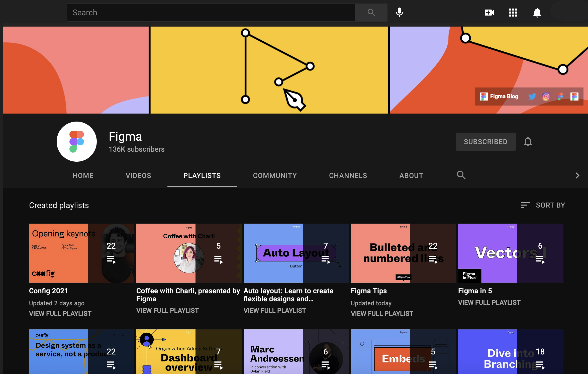View full playlist for Coffee with Charli
This screenshot has height=374, width=588.
point(167,311)
